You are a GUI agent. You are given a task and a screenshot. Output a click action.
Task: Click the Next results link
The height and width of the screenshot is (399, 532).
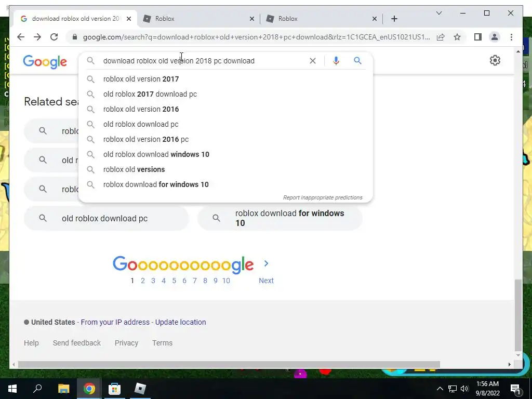pos(266,281)
